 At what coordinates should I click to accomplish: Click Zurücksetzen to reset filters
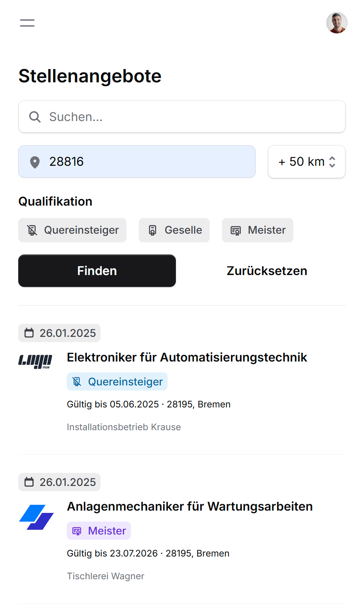click(x=267, y=270)
